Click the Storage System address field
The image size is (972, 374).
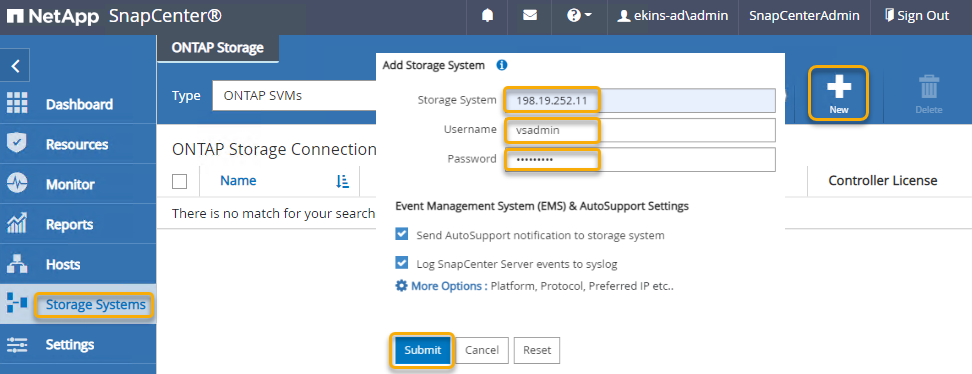point(640,100)
